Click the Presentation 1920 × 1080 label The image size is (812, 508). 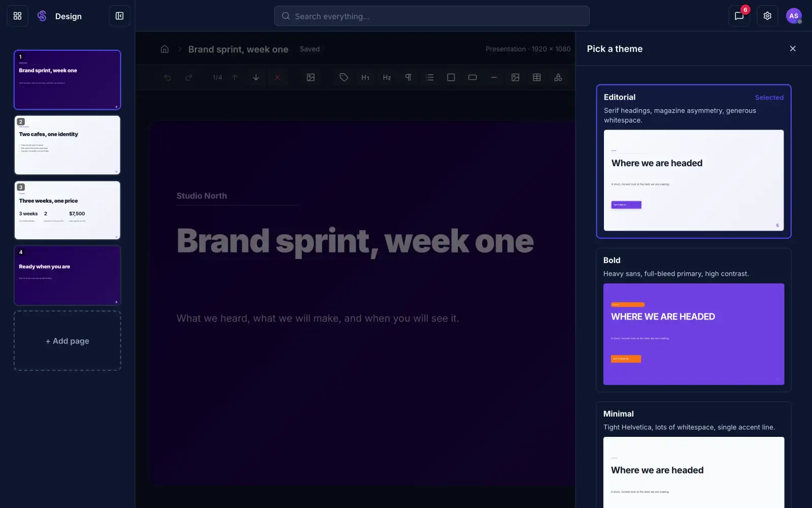[528, 49]
